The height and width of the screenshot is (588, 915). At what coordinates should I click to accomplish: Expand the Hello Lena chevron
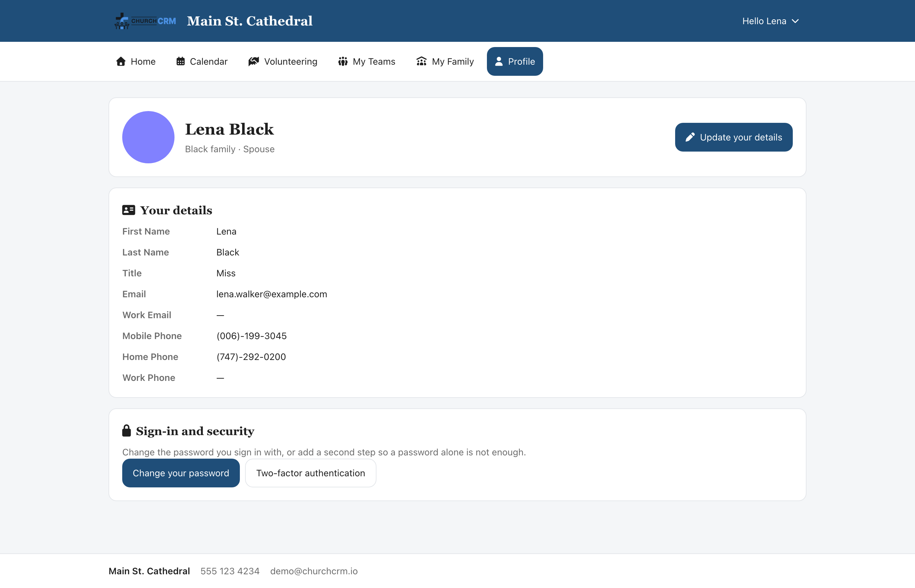(795, 21)
